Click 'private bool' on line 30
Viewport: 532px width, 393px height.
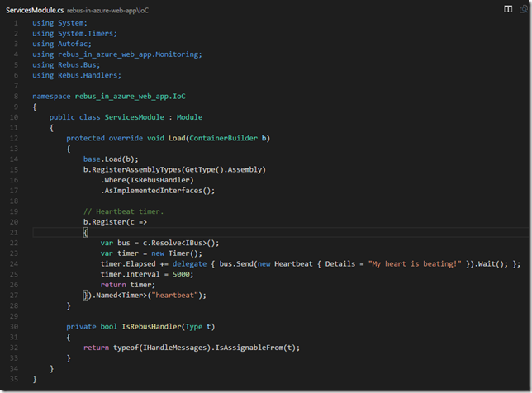[x=92, y=327]
